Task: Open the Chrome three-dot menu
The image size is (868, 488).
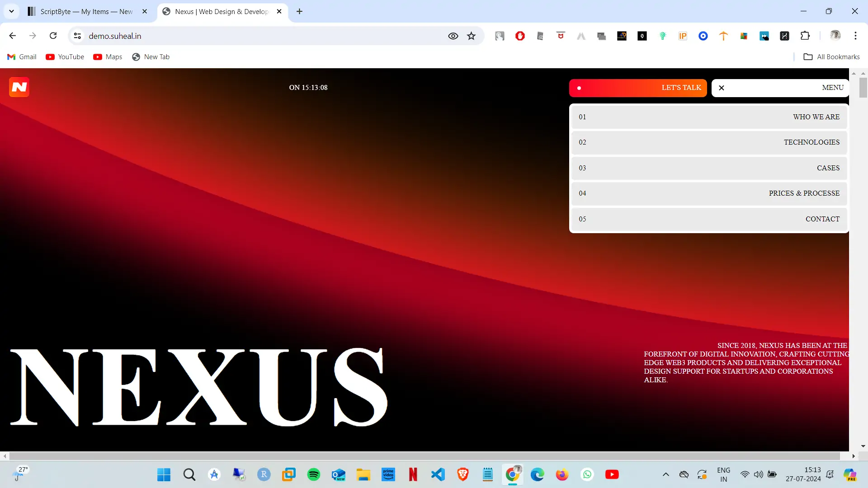Action: pyautogui.click(x=855, y=36)
